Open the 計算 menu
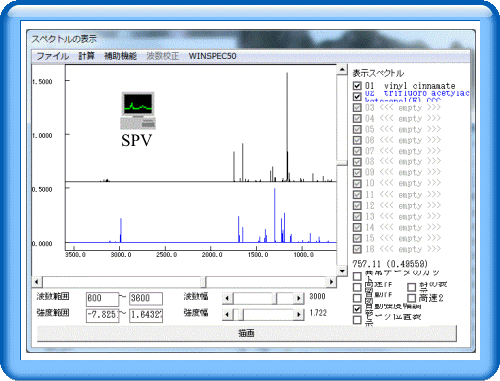500x381 pixels. 86,56
